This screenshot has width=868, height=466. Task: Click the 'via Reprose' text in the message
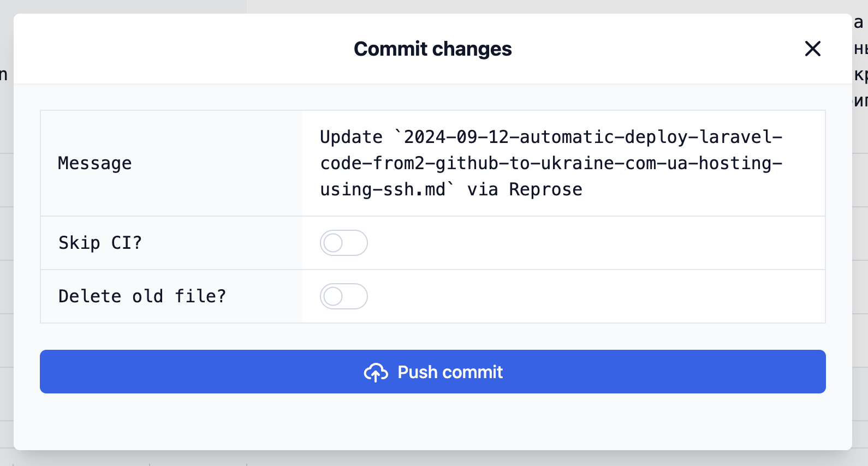524,189
